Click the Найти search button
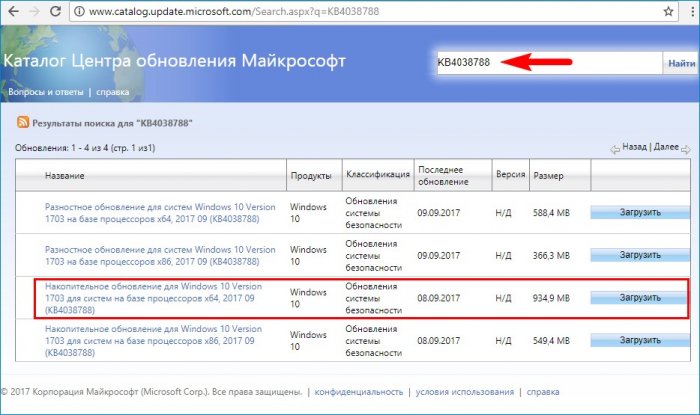Screen dimensions: 700x415 (x=681, y=63)
